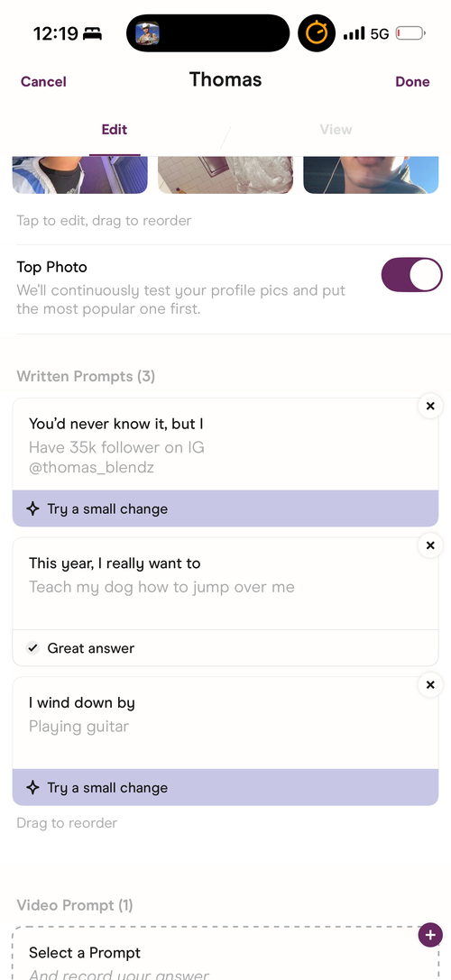Tap the sparkle icon under Playing guitar

(x=33, y=787)
